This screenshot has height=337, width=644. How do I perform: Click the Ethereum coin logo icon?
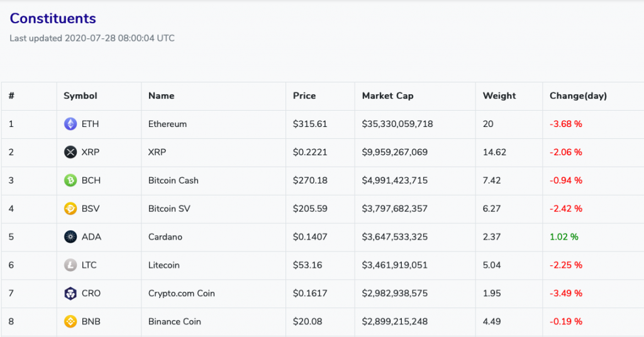click(70, 124)
